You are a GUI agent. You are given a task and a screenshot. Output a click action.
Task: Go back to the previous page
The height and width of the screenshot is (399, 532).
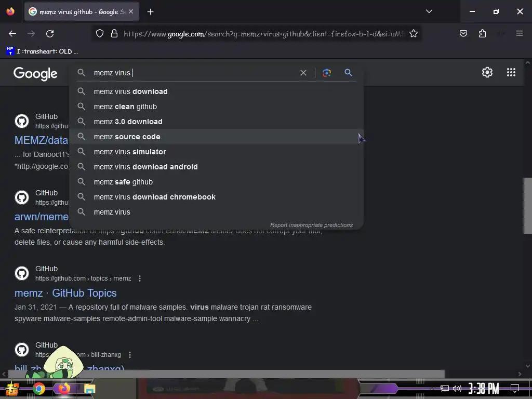12,34
